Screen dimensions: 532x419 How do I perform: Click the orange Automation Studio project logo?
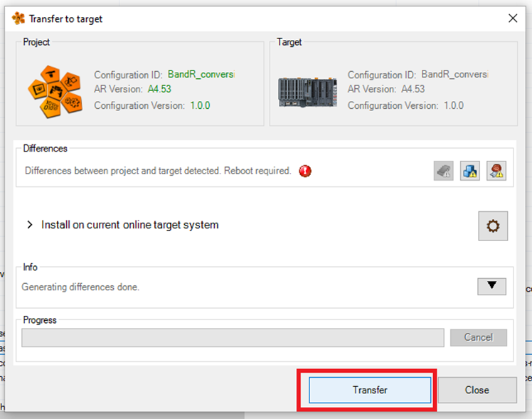tap(58, 88)
